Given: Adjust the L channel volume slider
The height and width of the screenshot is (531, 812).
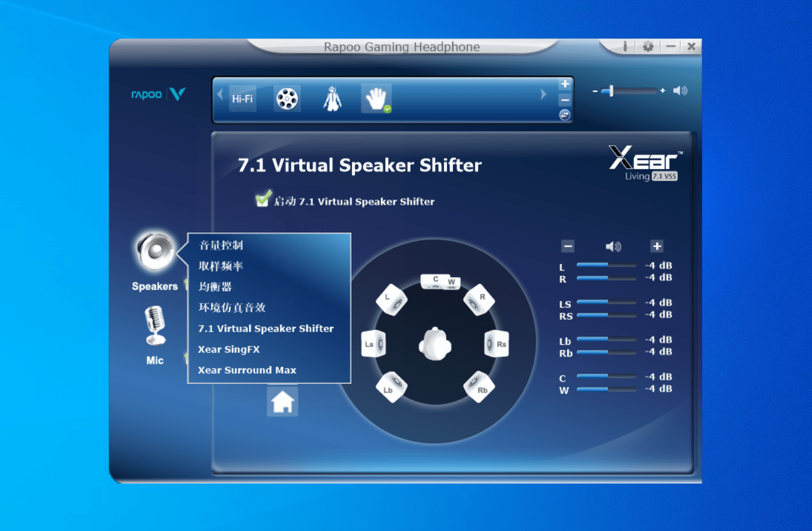Looking at the screenshot, I should pyautogui.click(x=606, y=265).
